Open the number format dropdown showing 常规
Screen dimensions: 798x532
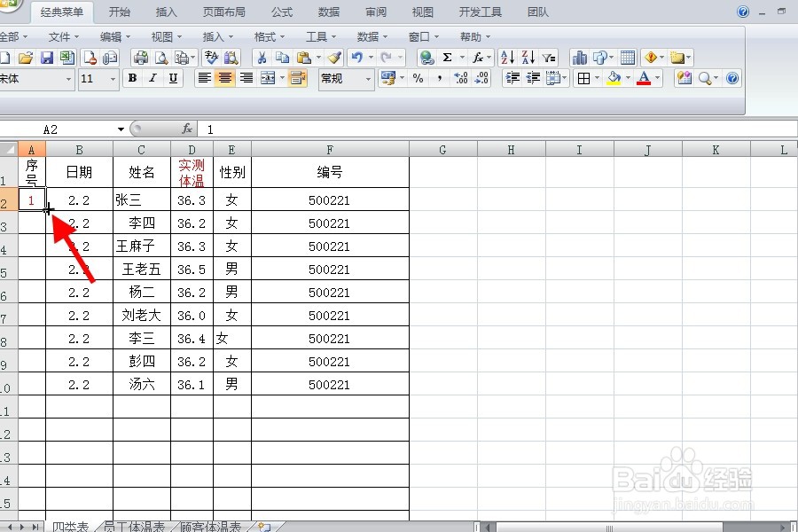(x=368, y=79)
